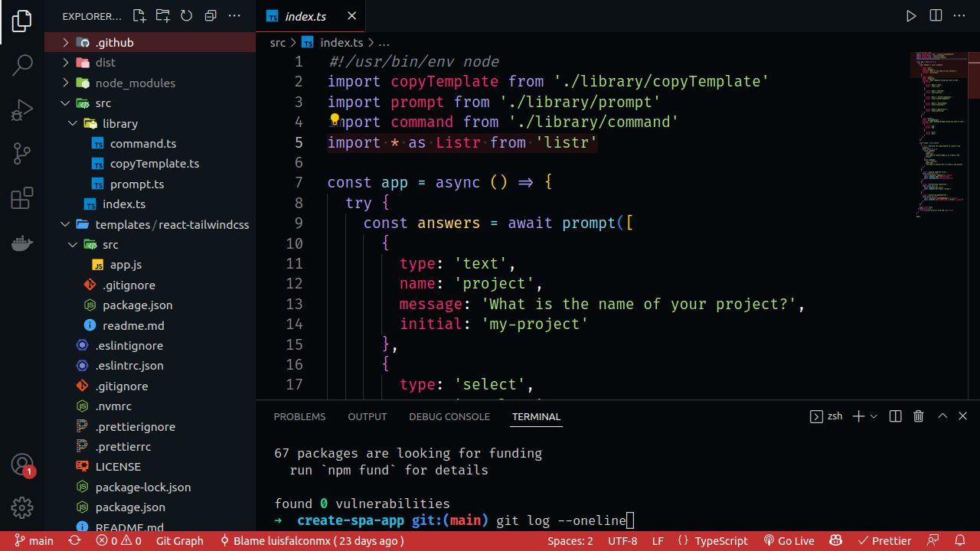Select the Run and Debug icon
The image size is (980, 551).
[x=21, y=109]
